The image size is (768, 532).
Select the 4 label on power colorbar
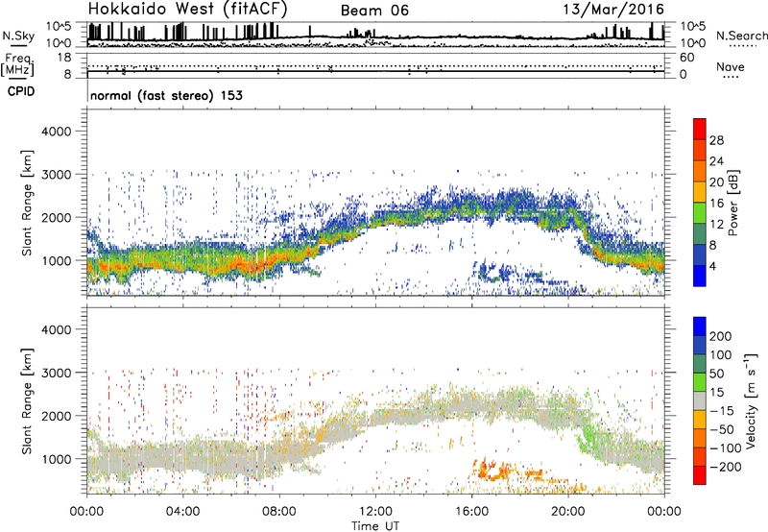[712, 267]
